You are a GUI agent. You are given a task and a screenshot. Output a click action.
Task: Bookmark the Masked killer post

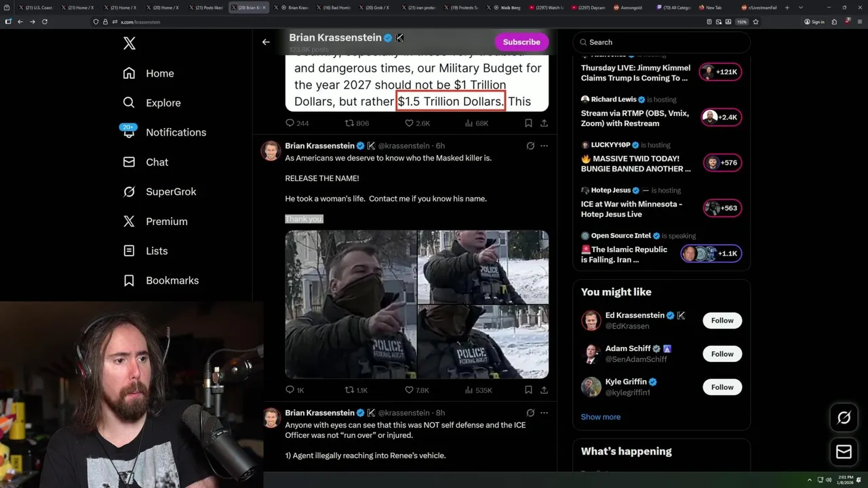(528, 390)
